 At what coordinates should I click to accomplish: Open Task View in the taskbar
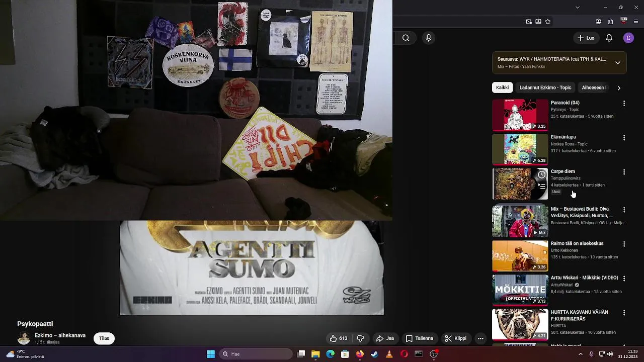click(x=301, y=354)
